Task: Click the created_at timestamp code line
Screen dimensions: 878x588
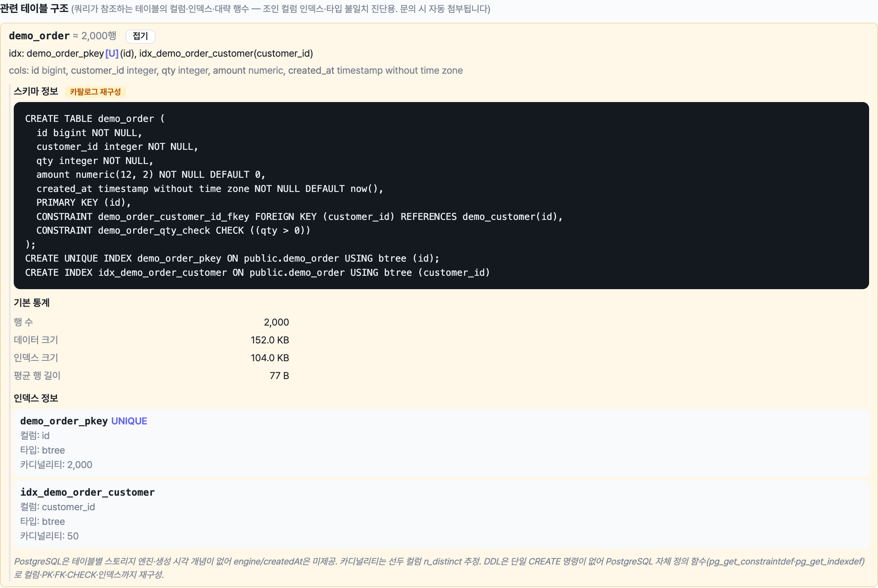Action: click(210, 189)
